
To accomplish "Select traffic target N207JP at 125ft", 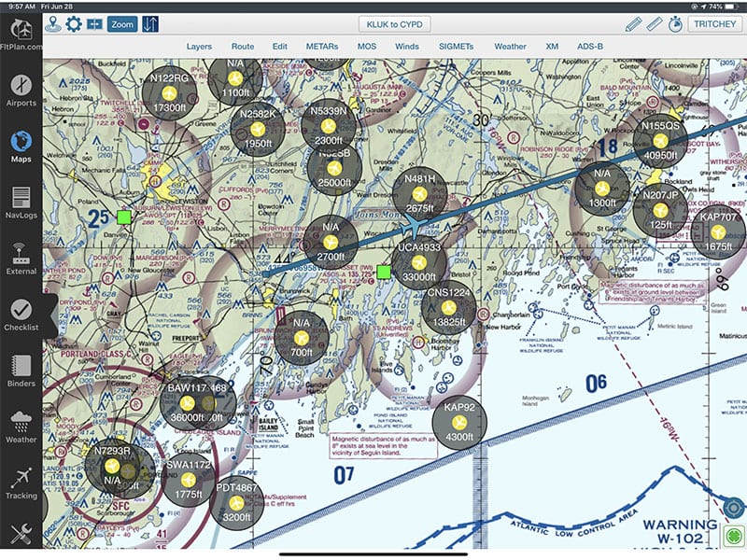I will (660, 210).
